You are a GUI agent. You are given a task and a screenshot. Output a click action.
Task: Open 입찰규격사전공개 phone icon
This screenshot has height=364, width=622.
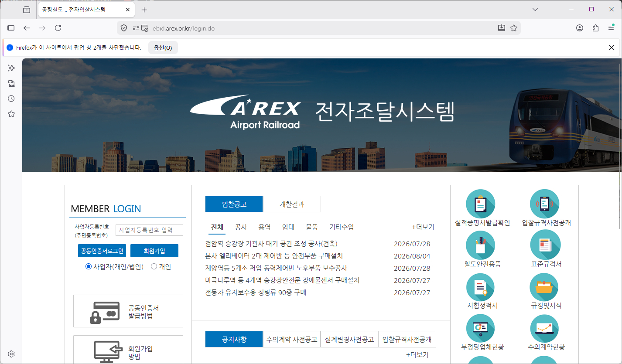[545, 204]
